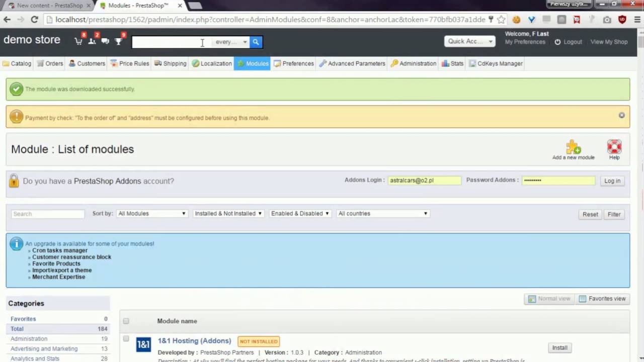644x362 pixels.
Task: Tick the 1&1 Hosting module checkbox
Action: click(x=126, y=339)
